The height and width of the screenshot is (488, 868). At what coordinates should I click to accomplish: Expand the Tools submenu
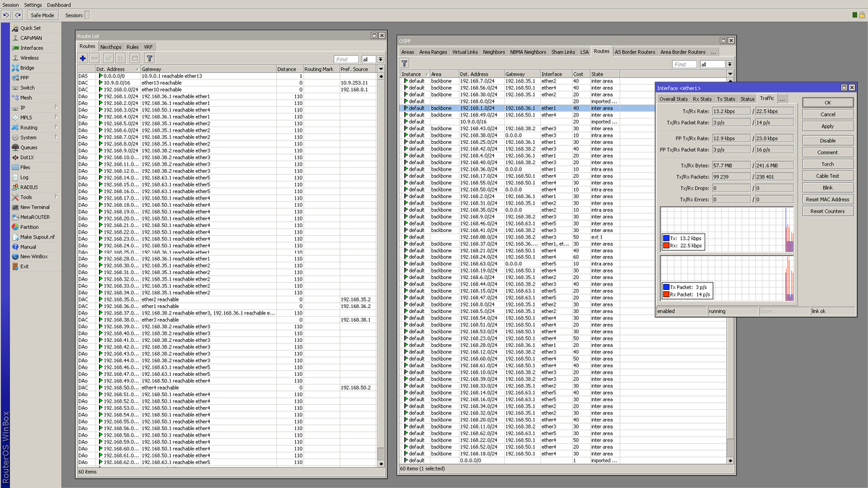click(56, 197)
